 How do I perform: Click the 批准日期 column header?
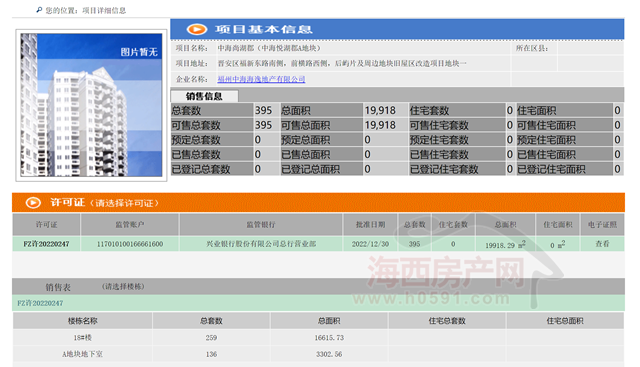click(x=370, y=225)
